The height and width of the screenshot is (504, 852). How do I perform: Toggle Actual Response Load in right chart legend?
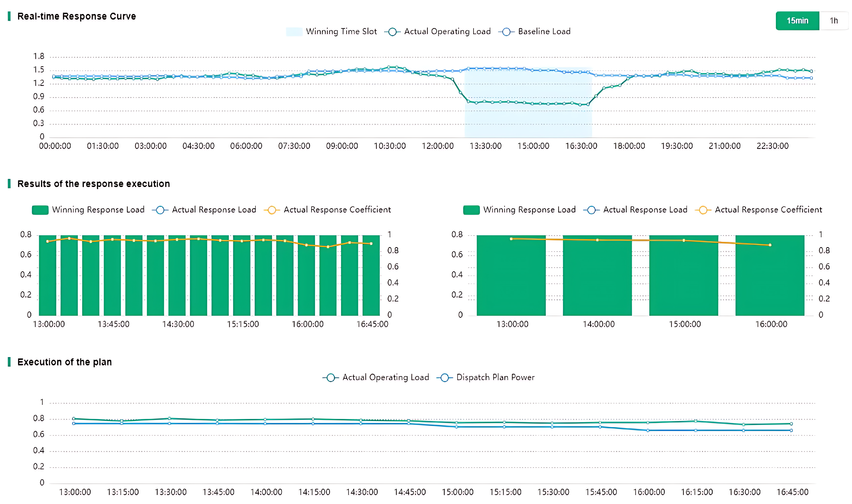591,210
